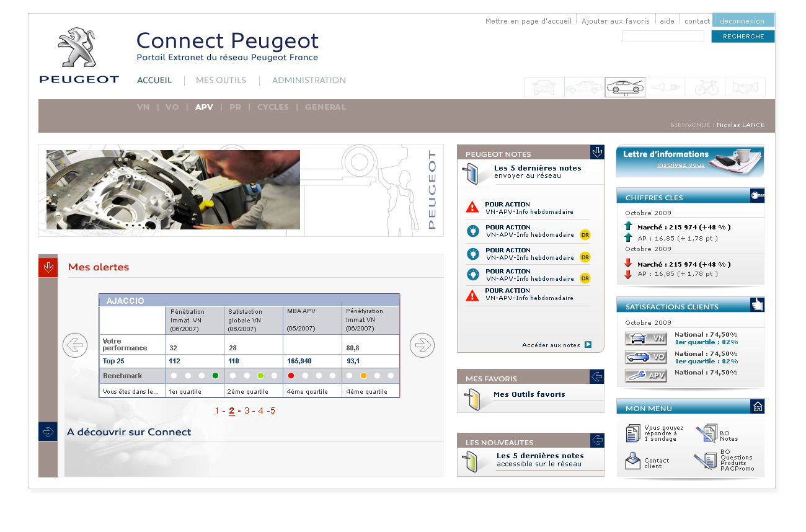Viewport: 806px width, 532px height.
Task: Click the red benchmark dot under MBA APV
Action: [291, 376]
